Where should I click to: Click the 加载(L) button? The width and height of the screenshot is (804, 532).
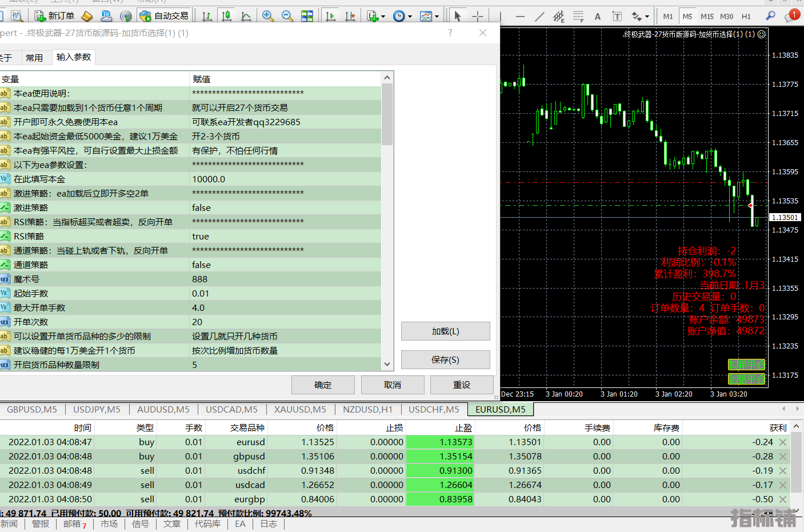coord(445,331)
